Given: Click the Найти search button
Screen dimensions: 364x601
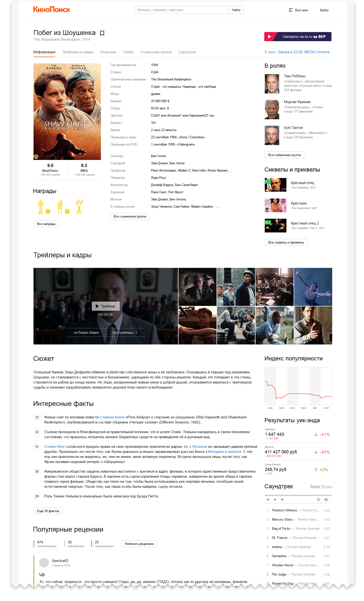Looking at the screenshot, I should [236, 10].
